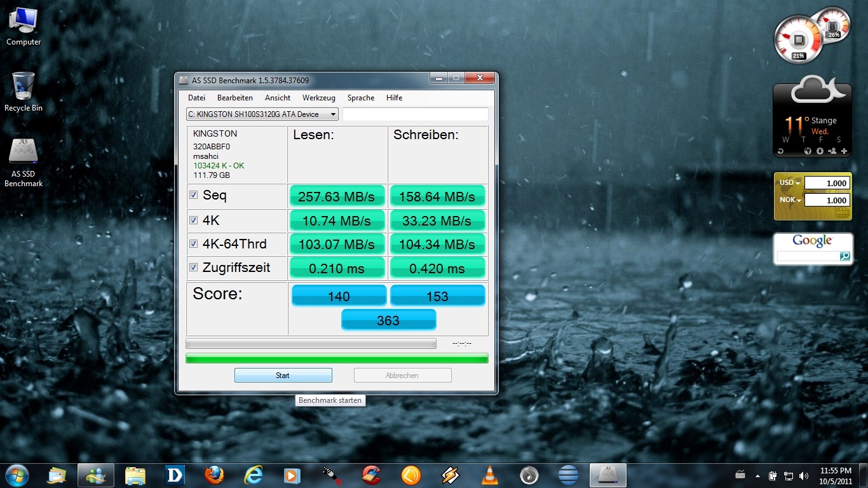
Task: Click the network tray icon
Action: pos(789,475)
